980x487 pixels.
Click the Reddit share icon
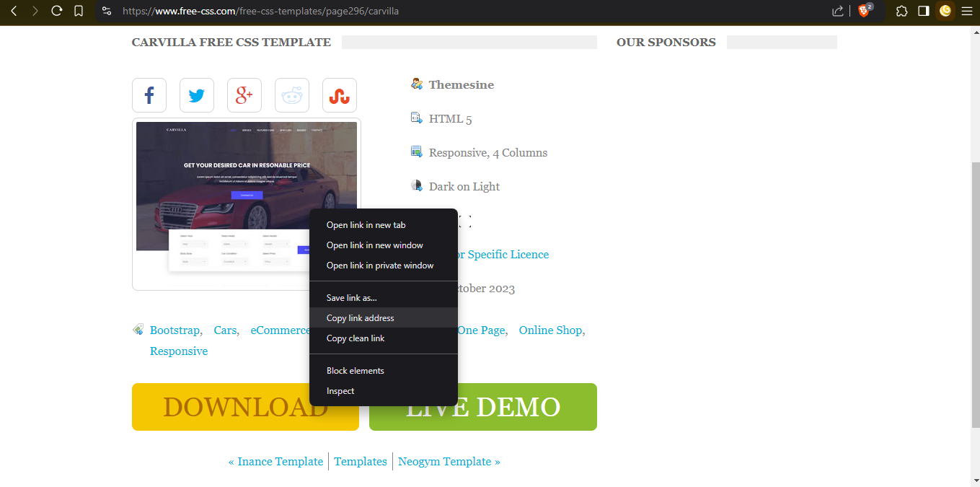click(292, 95)
